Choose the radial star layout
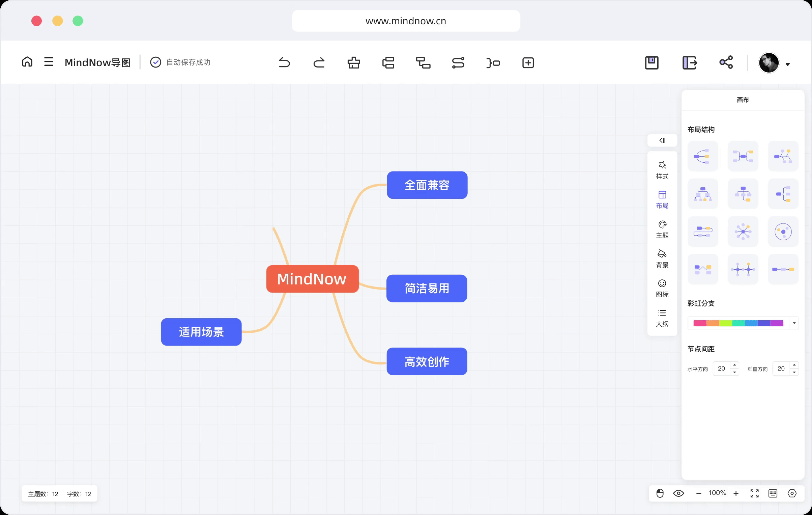The height and width of the screenshot is (515, 812). [x=743, y=232]
